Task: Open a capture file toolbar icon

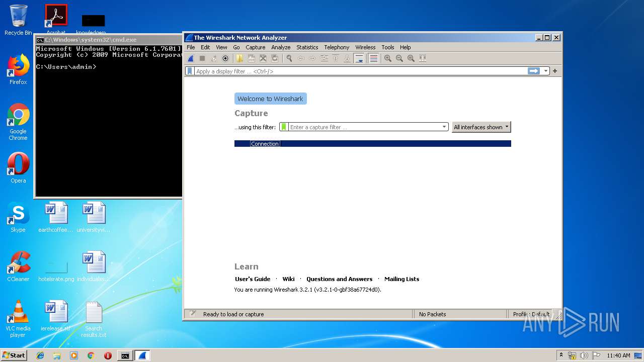Action: [239, 58]
